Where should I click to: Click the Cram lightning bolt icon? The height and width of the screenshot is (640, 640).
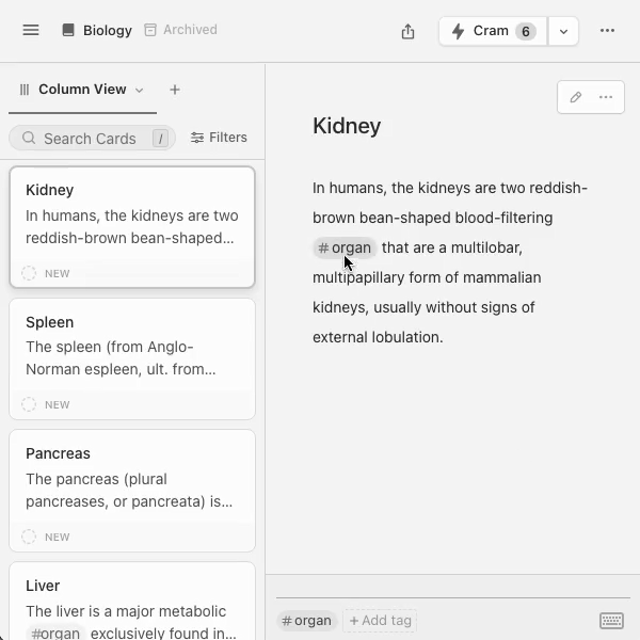pos(458,31)
